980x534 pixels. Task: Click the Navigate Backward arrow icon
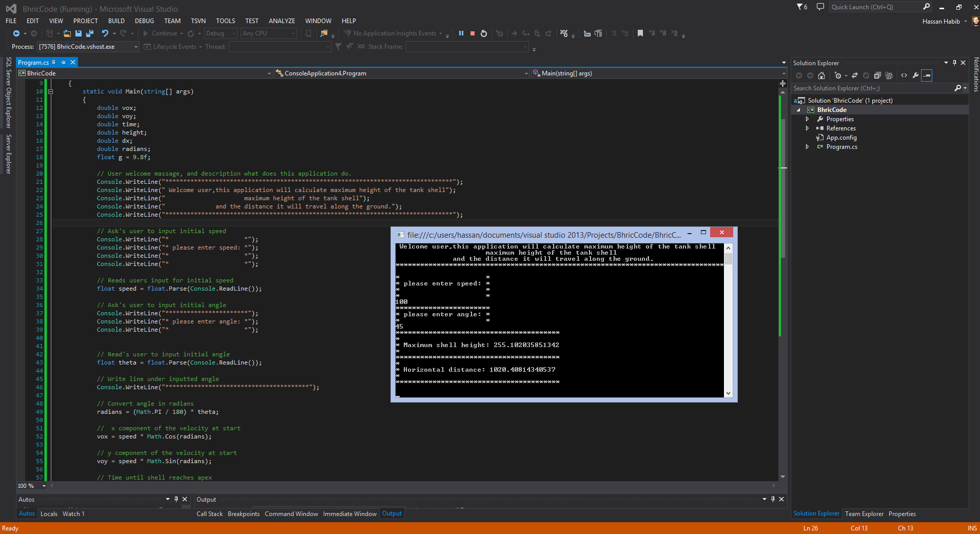click(x=16, y=33)
